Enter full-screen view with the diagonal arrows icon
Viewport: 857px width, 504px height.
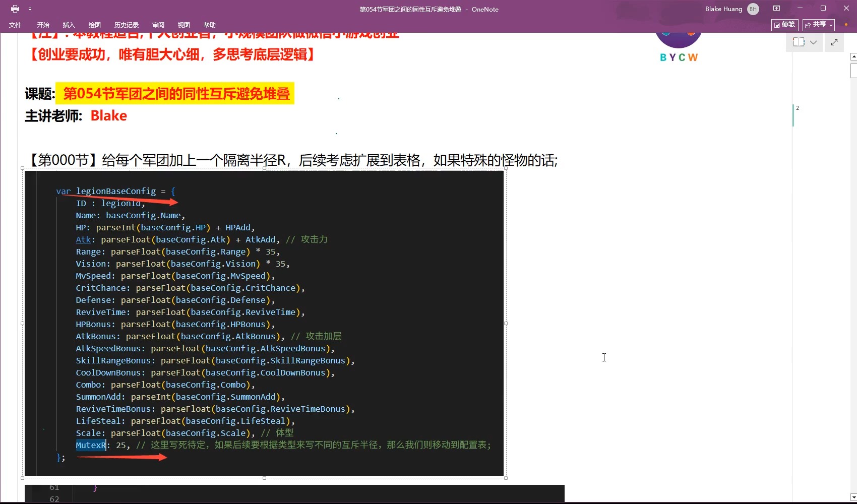(834, 42)
